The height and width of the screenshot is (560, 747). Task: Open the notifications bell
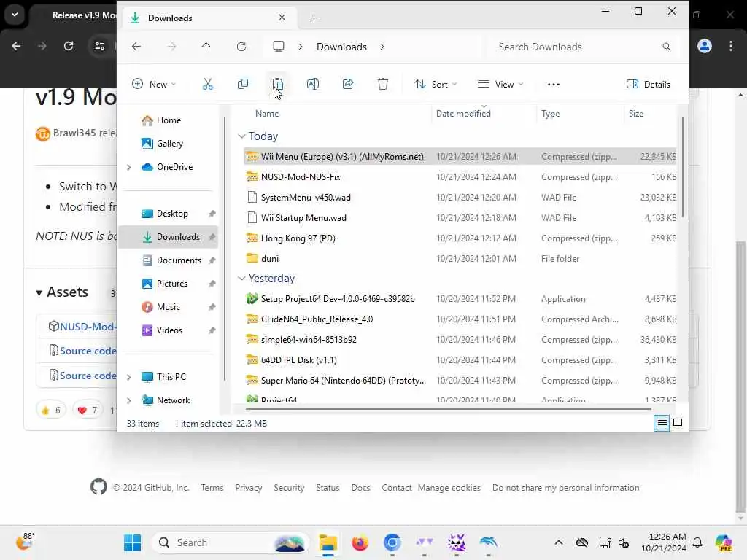click(x=697, y=542)
